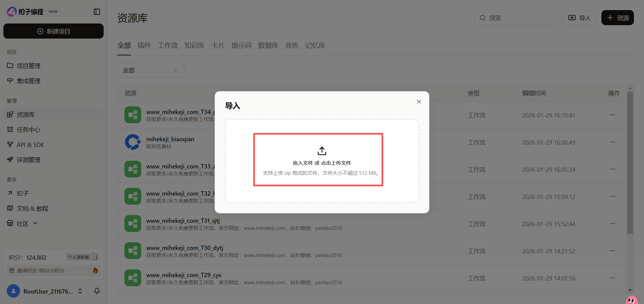Open 任务中心 in the sidebar
Screen dimensions: 644x304
coord(29,130)
